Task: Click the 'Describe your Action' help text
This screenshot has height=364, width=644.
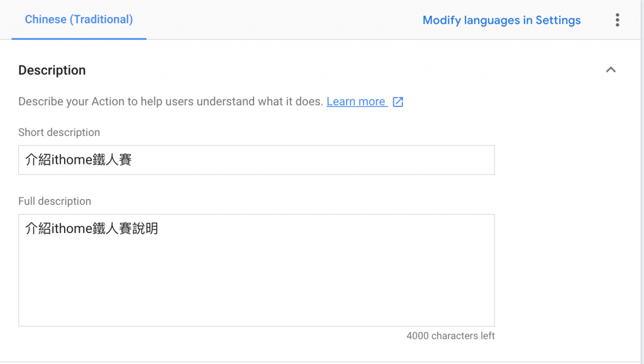Action: click(170, 101)
